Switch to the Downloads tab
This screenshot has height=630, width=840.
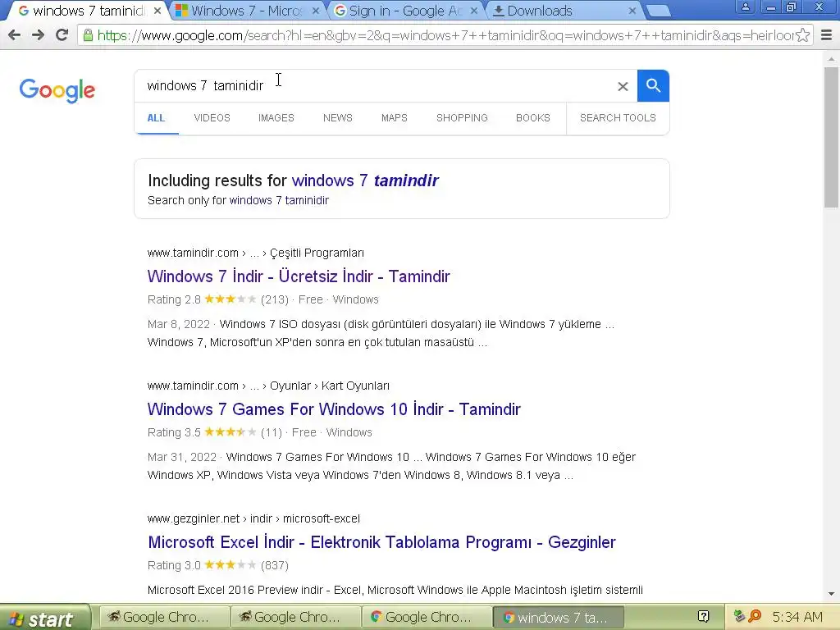click(x=563, y=11)
